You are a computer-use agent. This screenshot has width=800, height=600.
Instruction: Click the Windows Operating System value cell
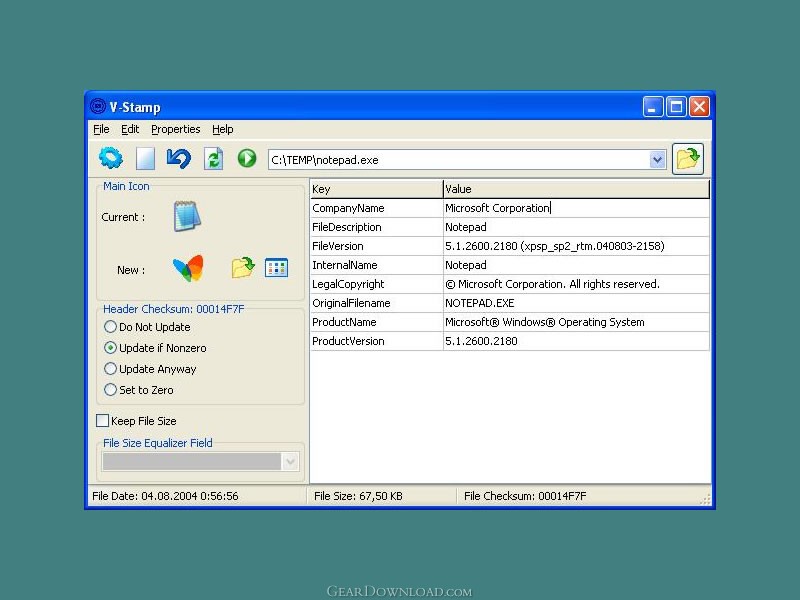click(577, 322)
